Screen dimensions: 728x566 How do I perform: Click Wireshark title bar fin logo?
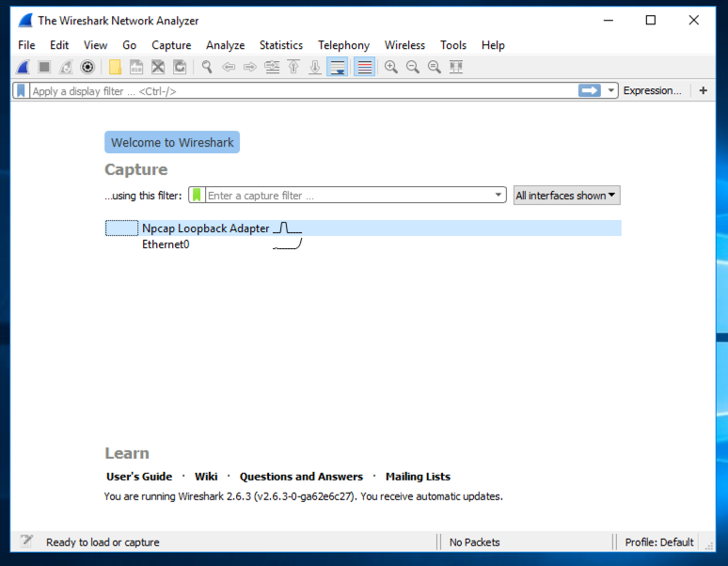(25, 21)
